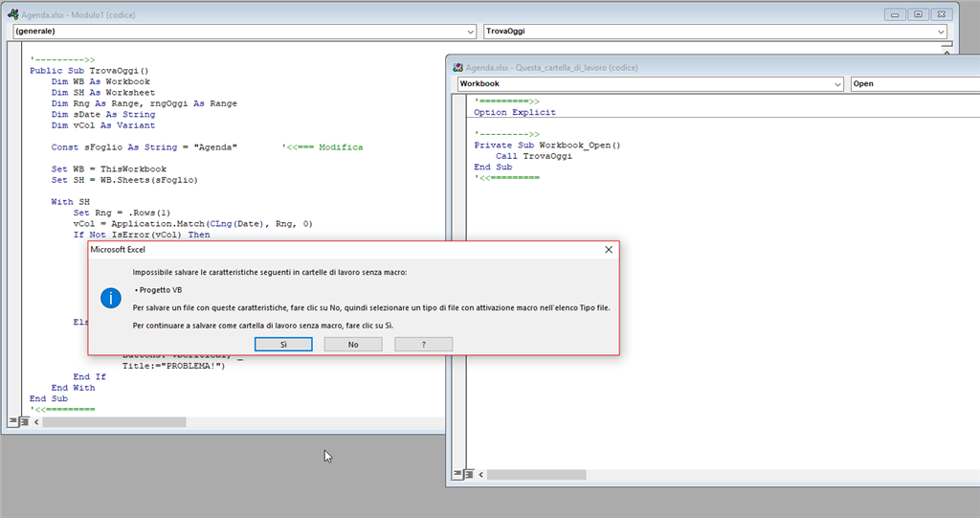Click the line 'Set Rng = .Rows(1)'
This screenshot has width=980, height=518.
pyautogui.click(x=122, y=213)
